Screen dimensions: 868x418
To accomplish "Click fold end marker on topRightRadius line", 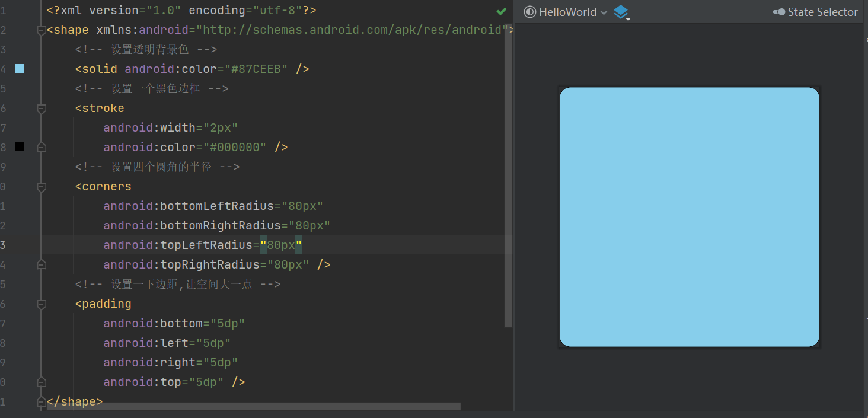I will click(x=42, y=264).
